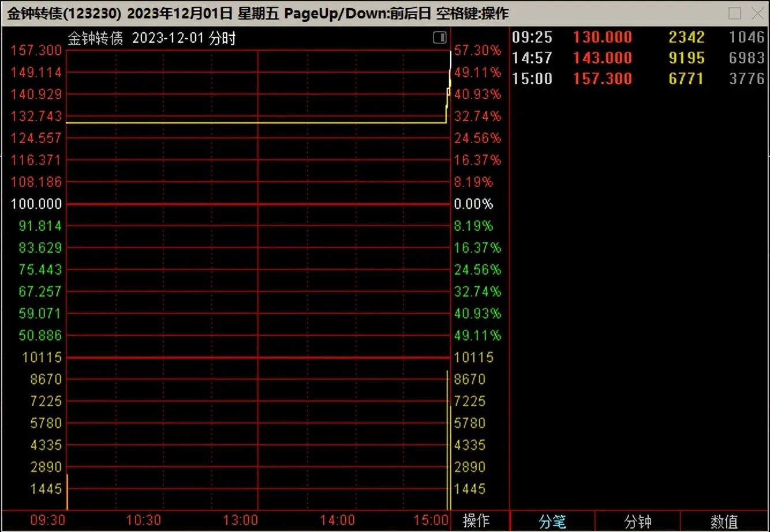Viewport: 770px width, 532px height.
Task: Click the 13:00 time axis label
Action: [x=240, y=520]
